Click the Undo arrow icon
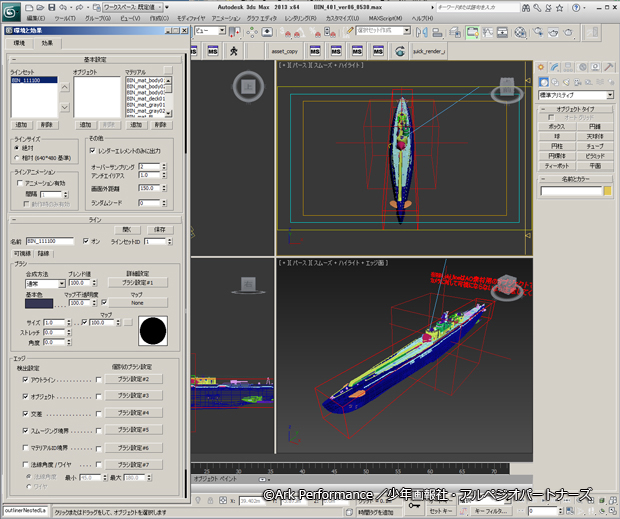 pyautogui.click(x=62, y=8)
